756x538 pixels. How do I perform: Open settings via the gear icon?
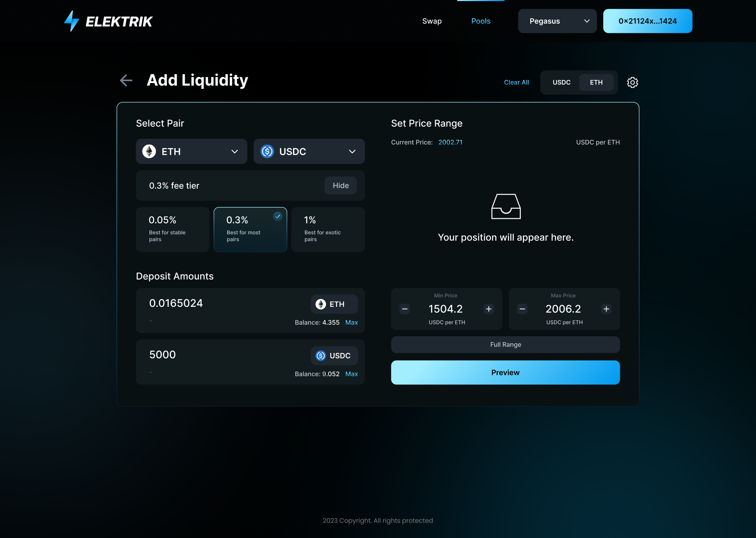[x=632, y=83]
